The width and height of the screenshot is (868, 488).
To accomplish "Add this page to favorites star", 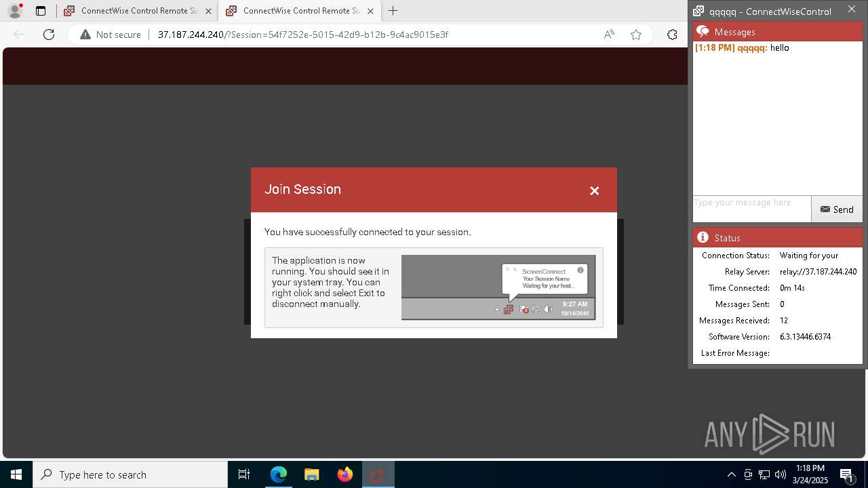I will [x=636, y=35].
